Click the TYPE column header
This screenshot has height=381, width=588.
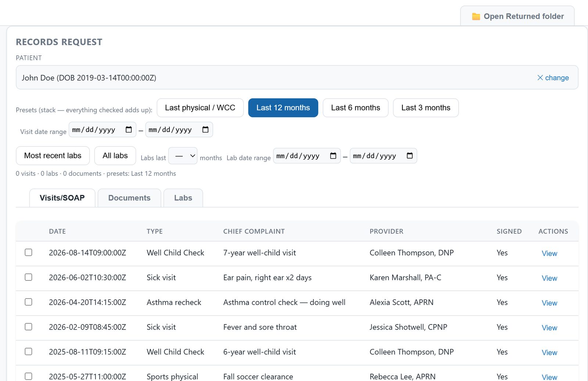[x=154, y=231]
